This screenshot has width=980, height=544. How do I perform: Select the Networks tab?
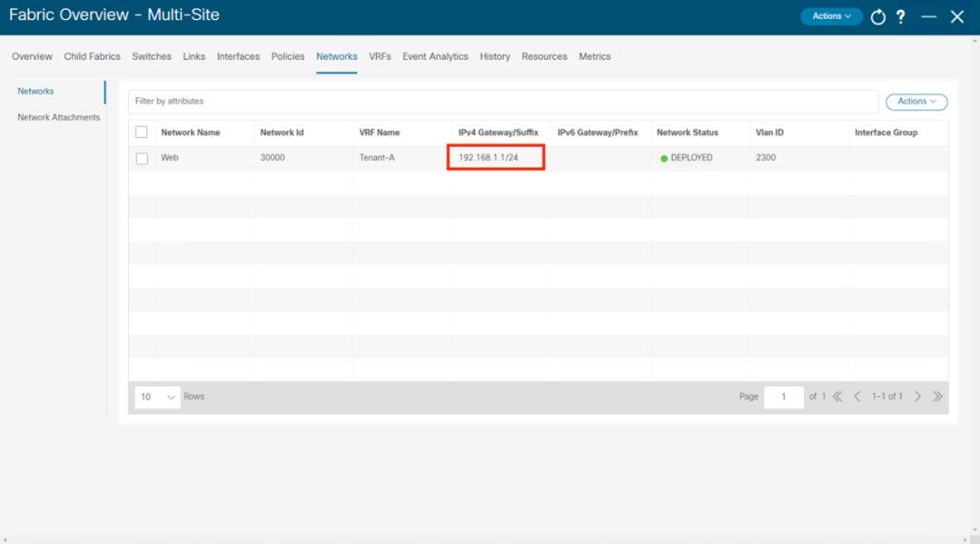[337, 56]
